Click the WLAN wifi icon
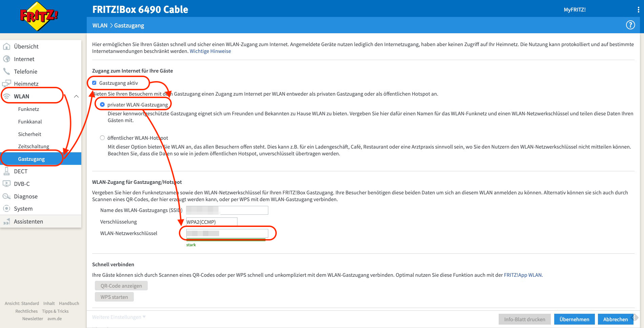This screenshot has width=644, height=328. 6,96
